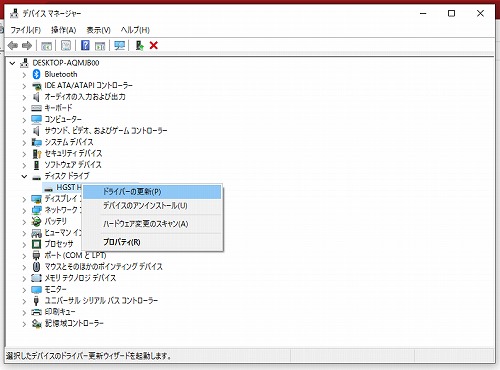Click the 印刷キュー printer icon
The width and height of the screenshot is (500, 370).
(36, 312)
